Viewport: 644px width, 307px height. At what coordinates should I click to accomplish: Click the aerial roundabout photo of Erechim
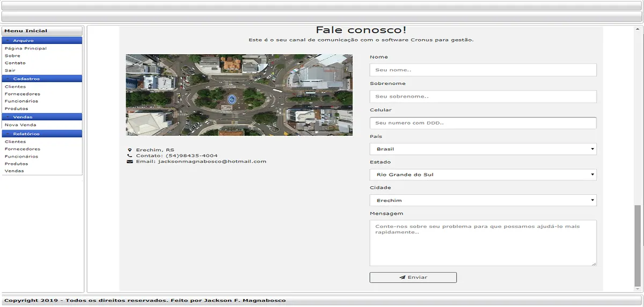pyautogui.click(x=239, y=95)
